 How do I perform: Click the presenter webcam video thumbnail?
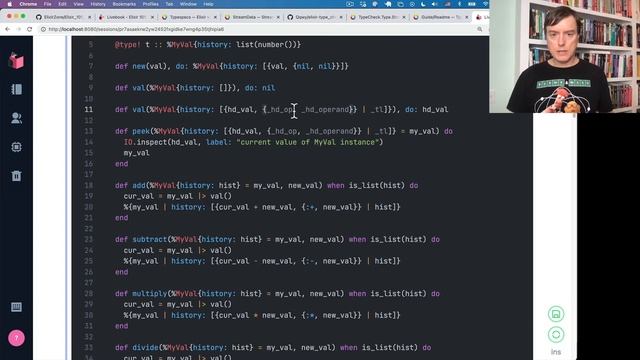(x=564, y=56)
